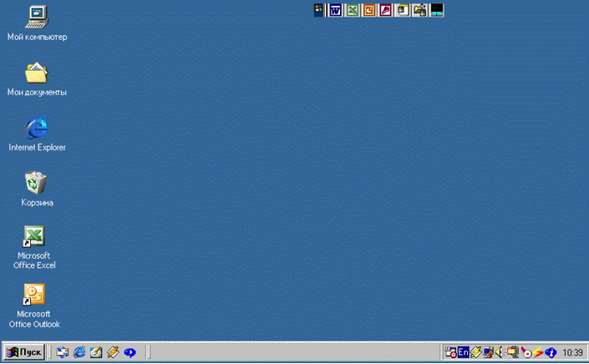Select Internet Explorer desktop shortcut
This screenshot has height=364, width=589.
coord(37,129)
